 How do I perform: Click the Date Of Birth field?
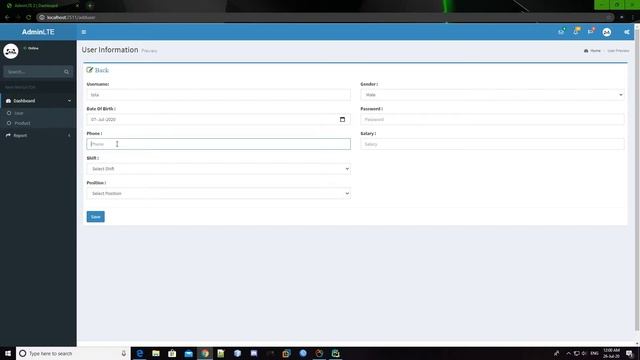click(x=218, y=119)
